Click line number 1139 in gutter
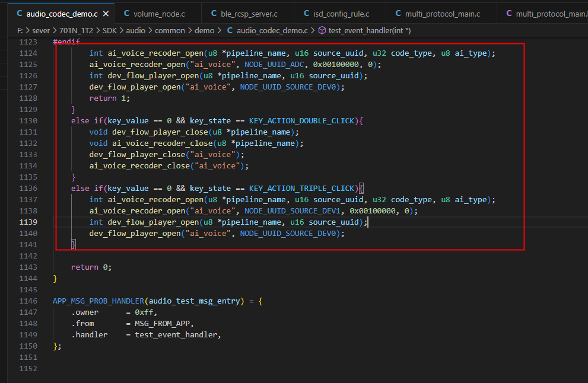Viewport: 588px width, 383px height. (28, 222)
